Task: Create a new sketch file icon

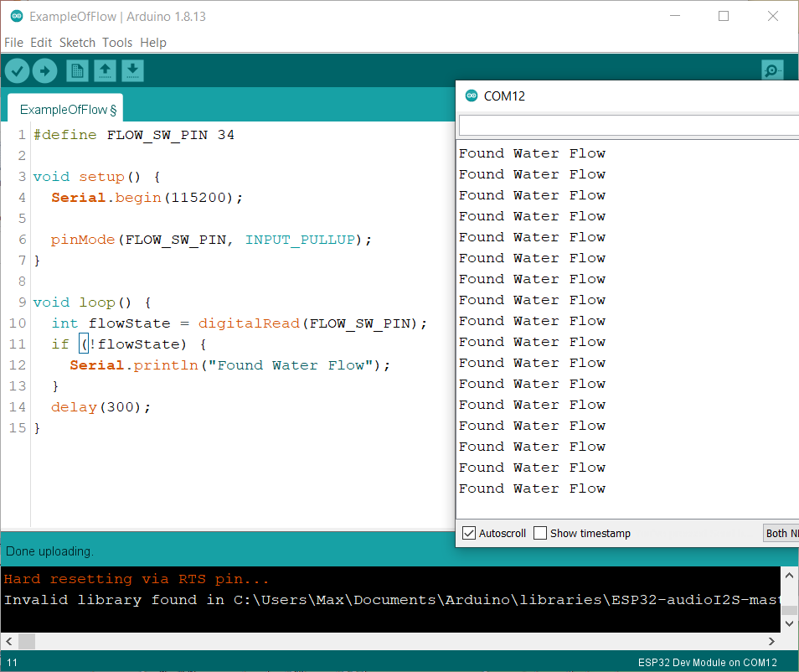Action: [x=77, y=70]
